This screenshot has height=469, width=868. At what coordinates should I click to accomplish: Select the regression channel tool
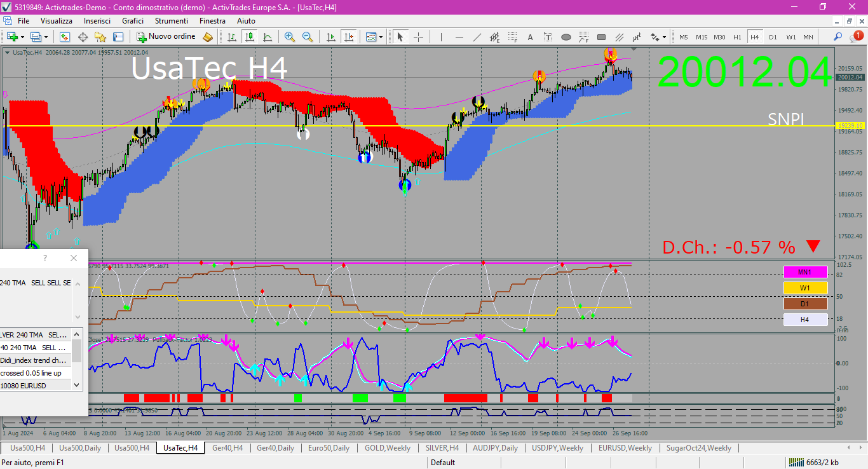pyautogui.click(x=637, y=37)
